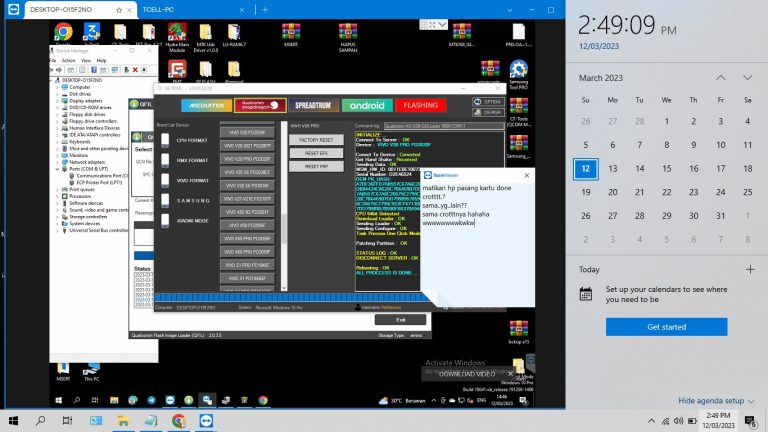Viewport: 768px width, 432px height.
Task: Open new TeamViewer session tab plus
Action: (x=264, y=10)
